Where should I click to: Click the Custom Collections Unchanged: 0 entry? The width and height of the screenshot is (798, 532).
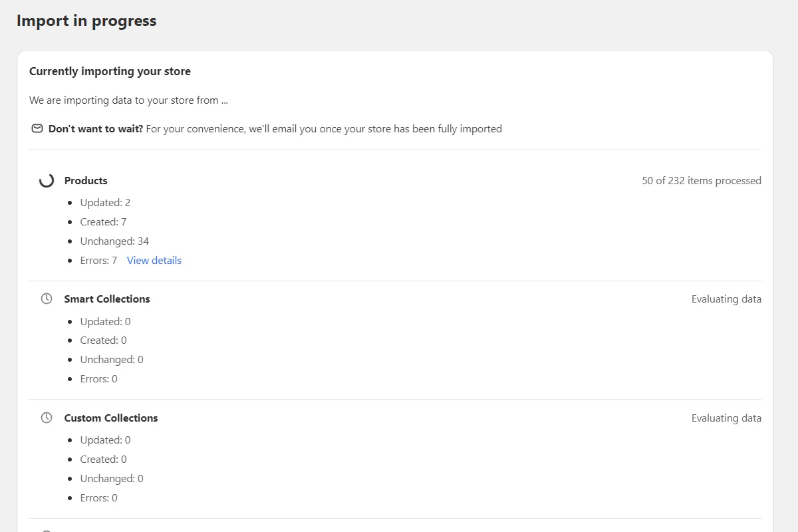(x=112, y=479)
